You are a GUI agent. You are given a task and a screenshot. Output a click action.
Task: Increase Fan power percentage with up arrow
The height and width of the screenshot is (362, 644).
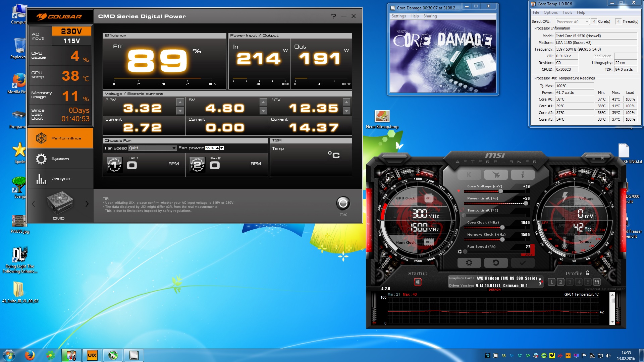pos(217,148)
